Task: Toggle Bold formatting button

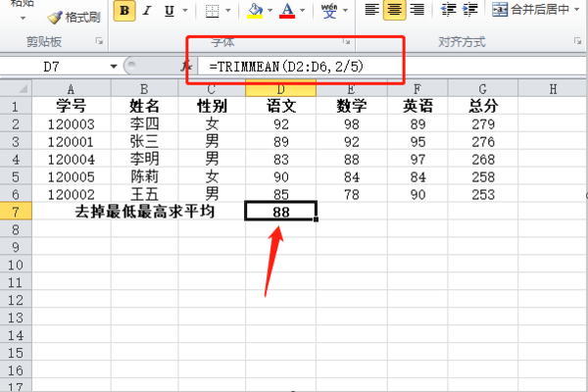Action: point(124,11)
